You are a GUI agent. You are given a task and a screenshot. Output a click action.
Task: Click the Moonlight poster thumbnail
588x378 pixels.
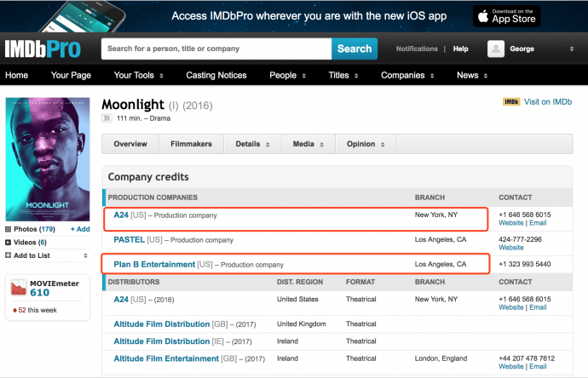(x=48, y=159)
